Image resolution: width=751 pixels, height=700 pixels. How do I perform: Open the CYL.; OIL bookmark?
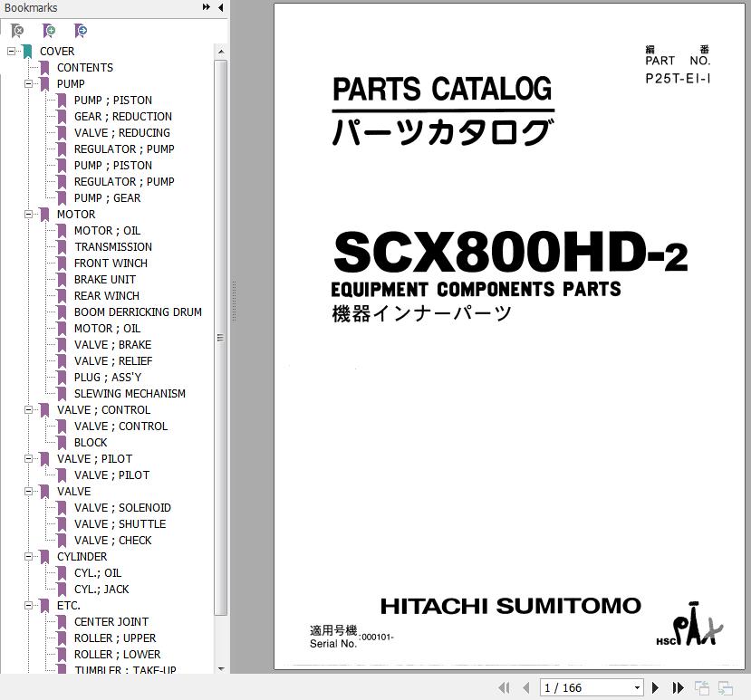pyautogui.click(x=97, y=572)
